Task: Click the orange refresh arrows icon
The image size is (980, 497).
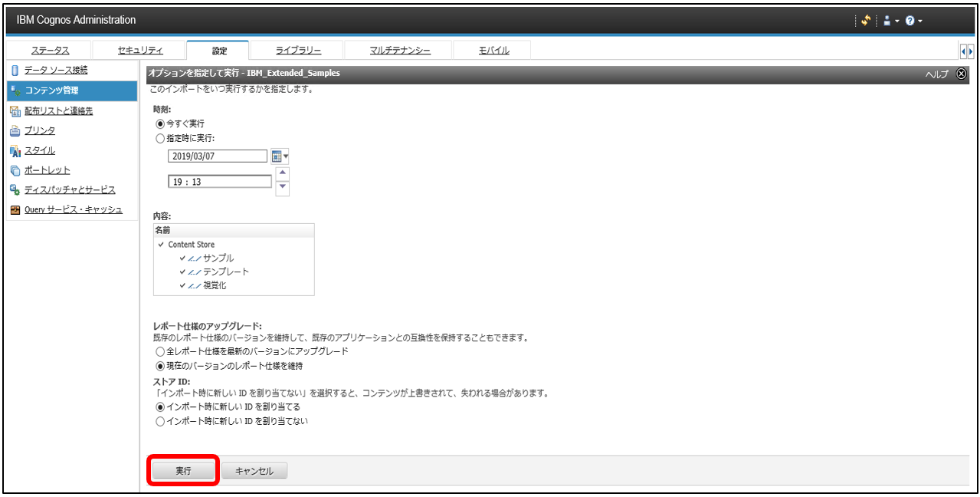Action: 866,21
